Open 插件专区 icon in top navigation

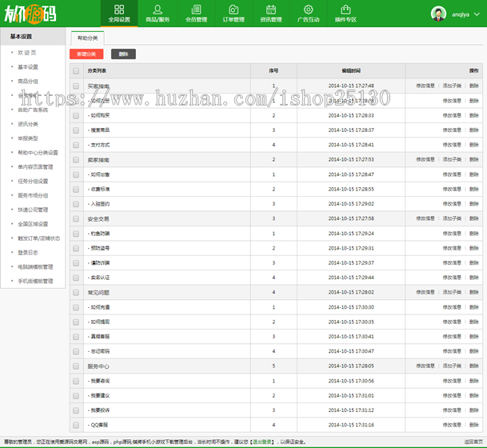click(x=346, y=10)
